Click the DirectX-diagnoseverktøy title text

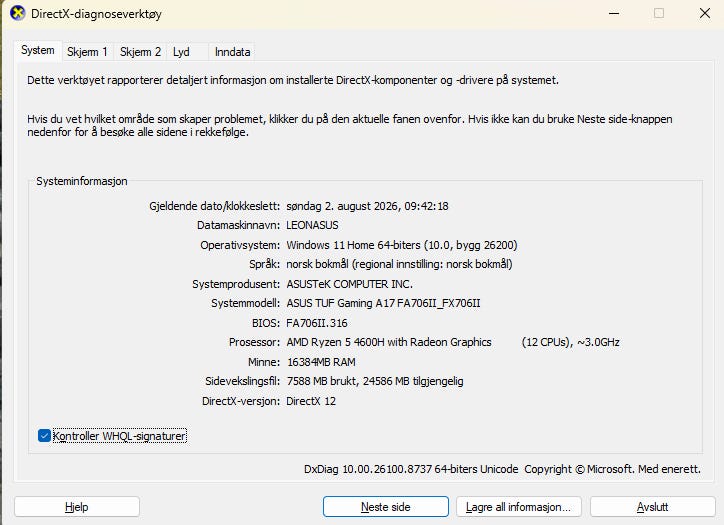[x=96, y=14]
